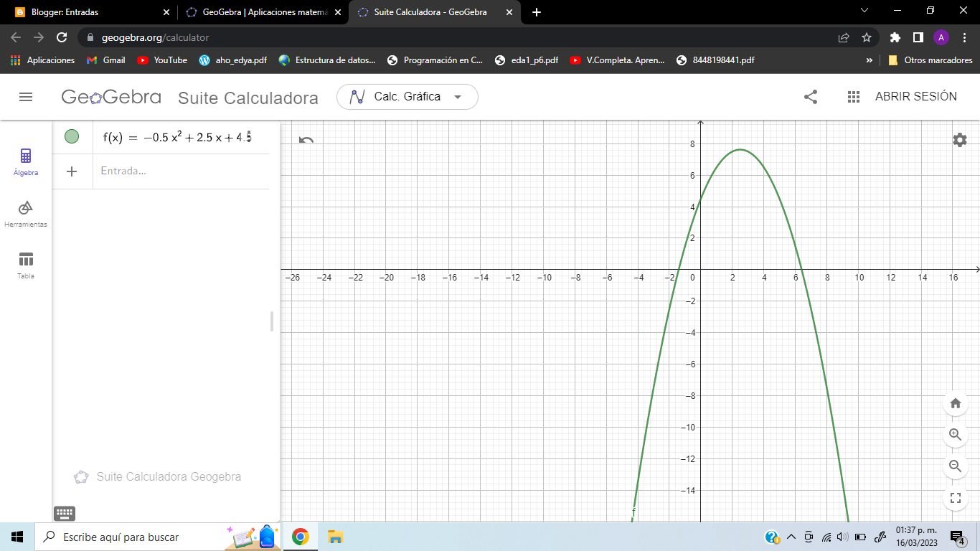Reload the current page

62,37
